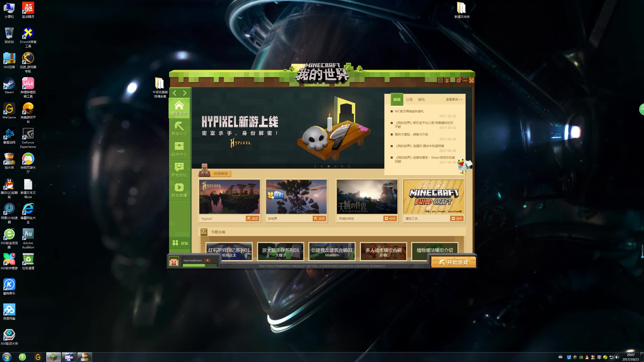
Task: Click the 资源推荐 section label
Action: pos(220,174)
